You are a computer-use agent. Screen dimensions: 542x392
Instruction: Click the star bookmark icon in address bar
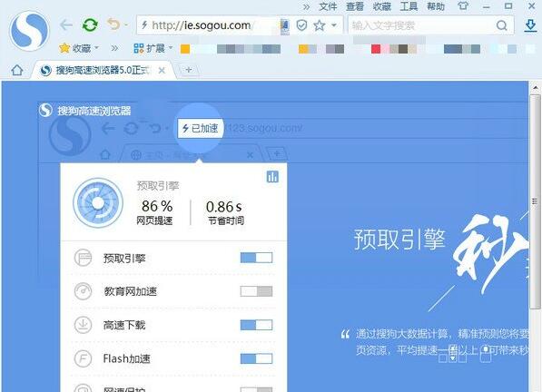[320, 25]
